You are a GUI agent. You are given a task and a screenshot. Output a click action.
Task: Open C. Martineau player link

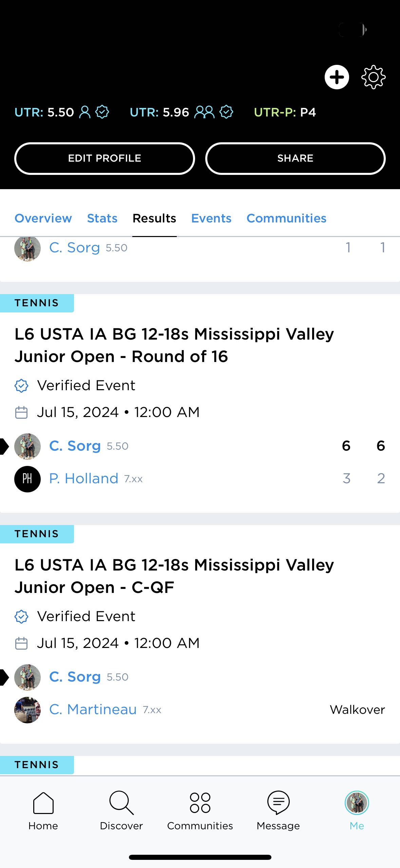(93, 709)
